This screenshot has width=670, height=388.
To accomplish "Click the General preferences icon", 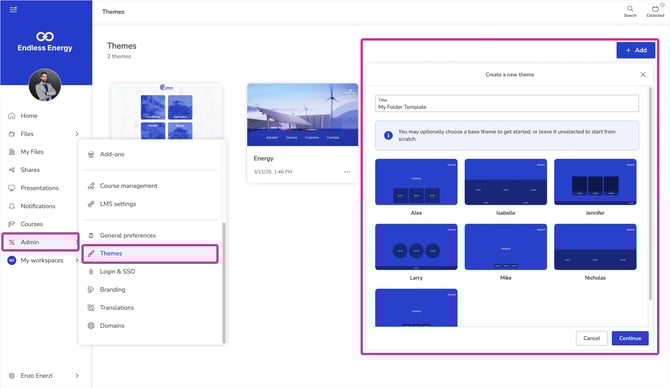I will click(x=91, y=235).
